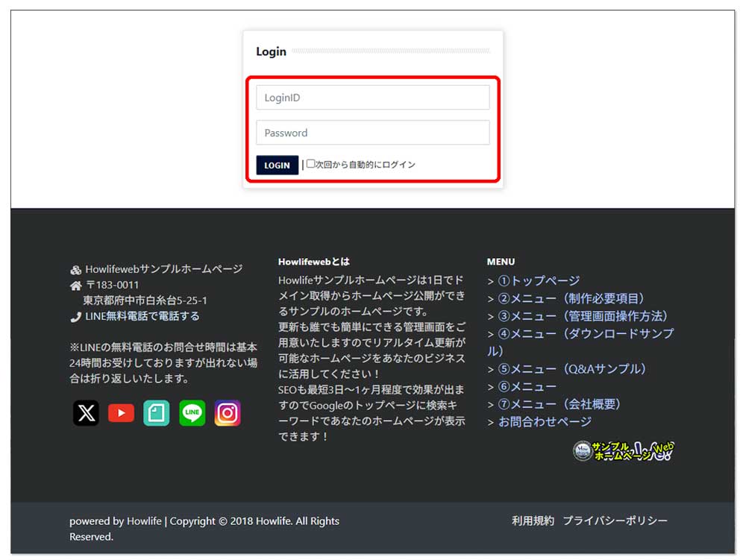Image resolution: width=746 pixels, height=560 pixels.
Task: Click into the Password field
Action: click(x=372, y=133)
